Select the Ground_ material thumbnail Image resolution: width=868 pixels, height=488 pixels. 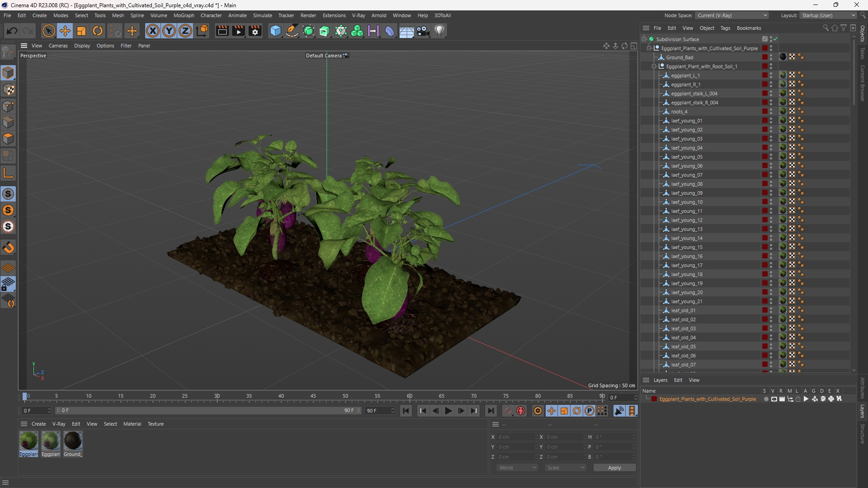pyautogui.click(x=73, y=444)
